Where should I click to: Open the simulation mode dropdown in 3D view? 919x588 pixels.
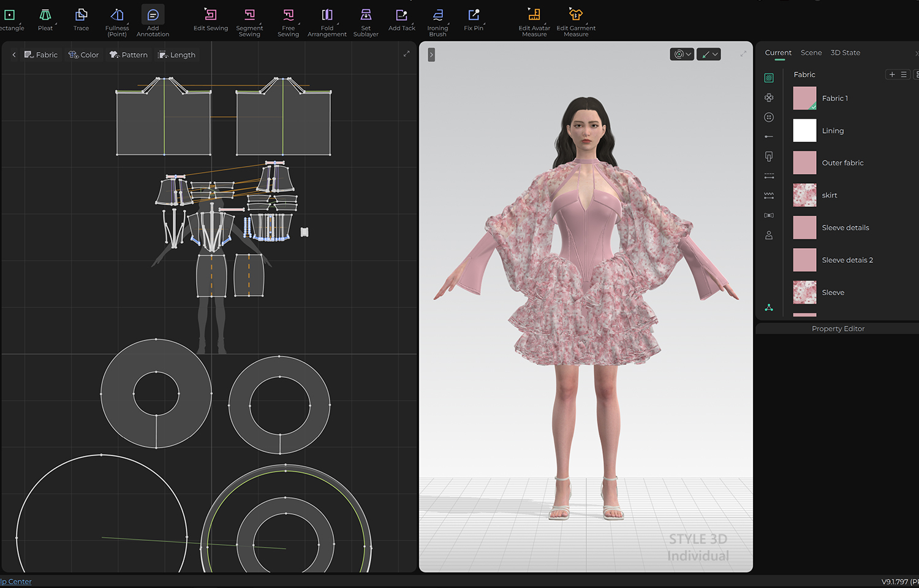tap(682, 55)
